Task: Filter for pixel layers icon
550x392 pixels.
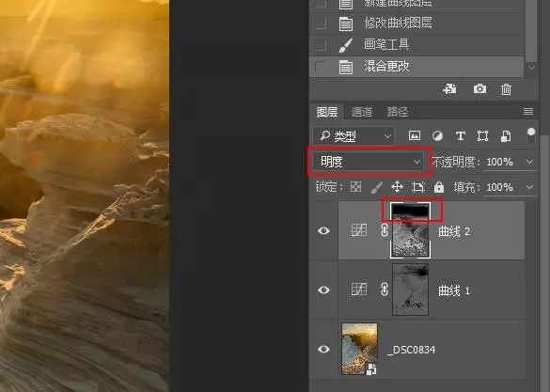Action: coord(415,135)
